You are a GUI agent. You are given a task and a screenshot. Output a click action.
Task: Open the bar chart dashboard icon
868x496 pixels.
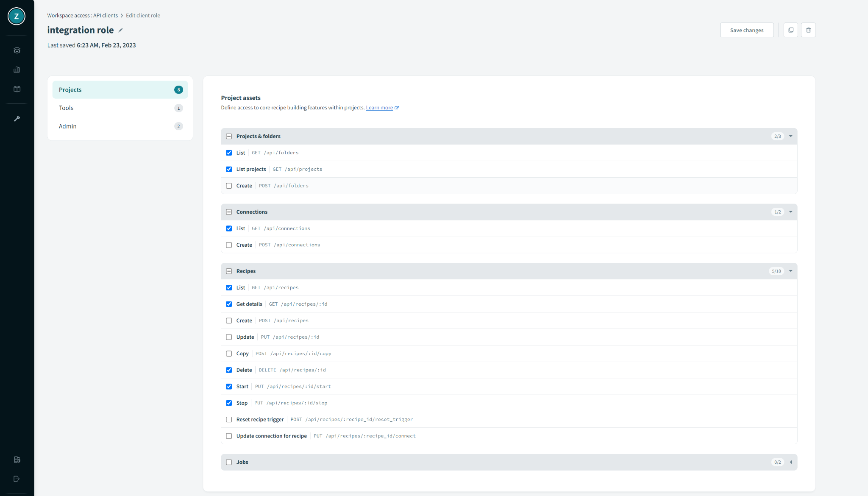click(17, 70)
